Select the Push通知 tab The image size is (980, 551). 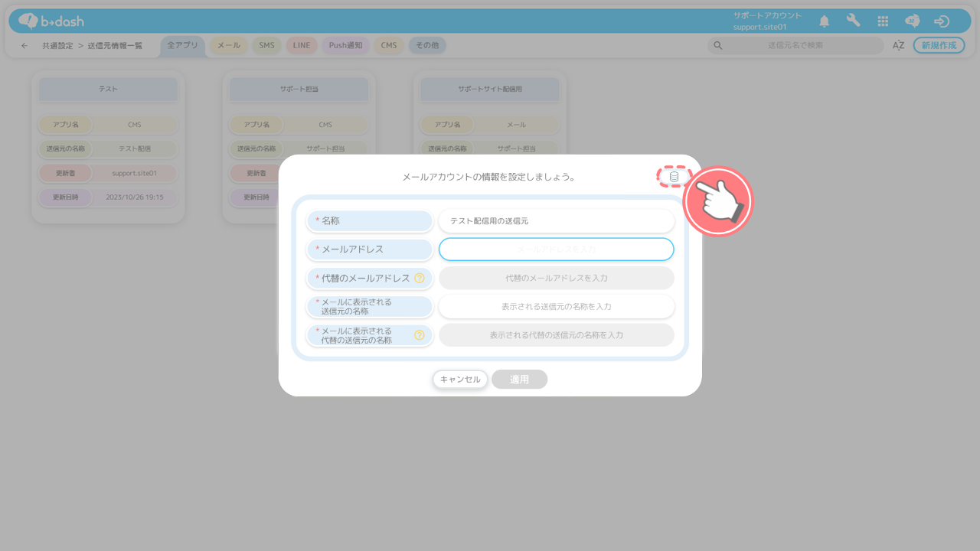pyautogui.click(x=345, y=45)
